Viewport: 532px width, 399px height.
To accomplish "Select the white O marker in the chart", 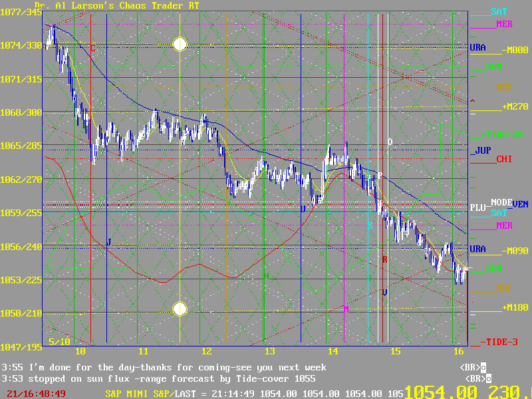I will click(390, 142).
